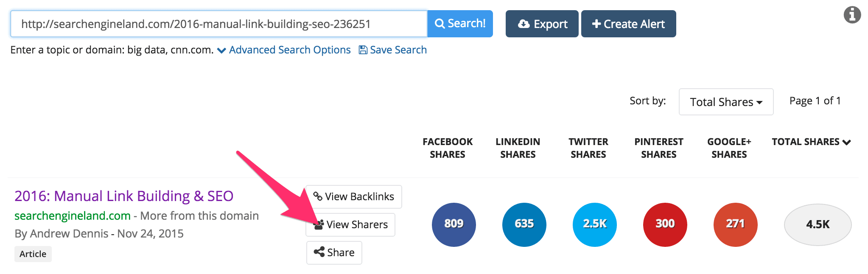Viewport: 868px width, 274px height.
Task: Click the Create Alert button
Action: tap(628, 24)
